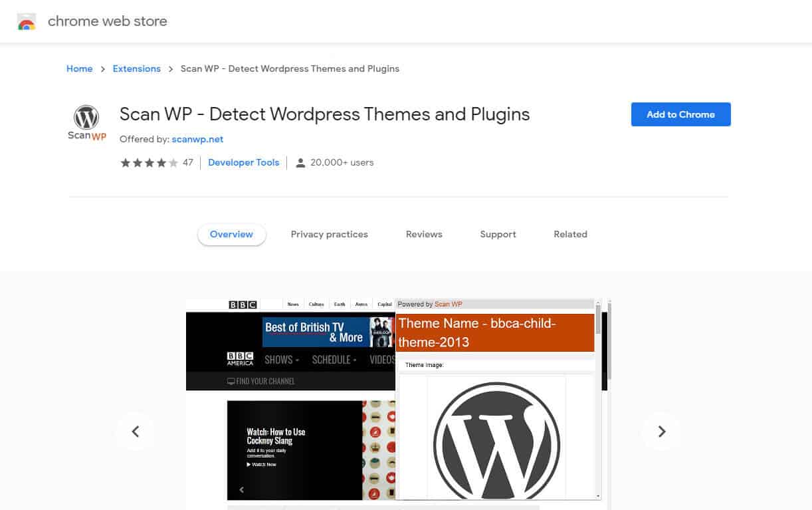Click the users count person icon

pos(301,162)
